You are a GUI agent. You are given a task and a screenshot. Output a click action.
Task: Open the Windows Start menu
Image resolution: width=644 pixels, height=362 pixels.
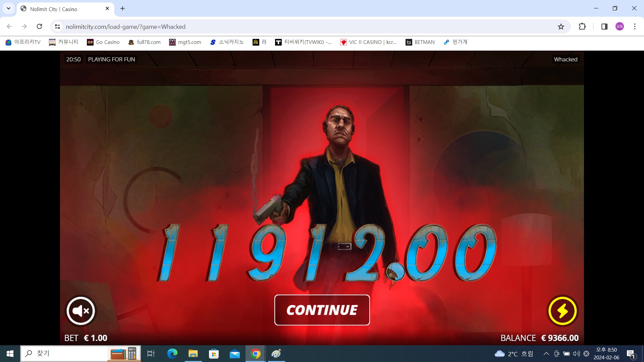tap(10, 354)
